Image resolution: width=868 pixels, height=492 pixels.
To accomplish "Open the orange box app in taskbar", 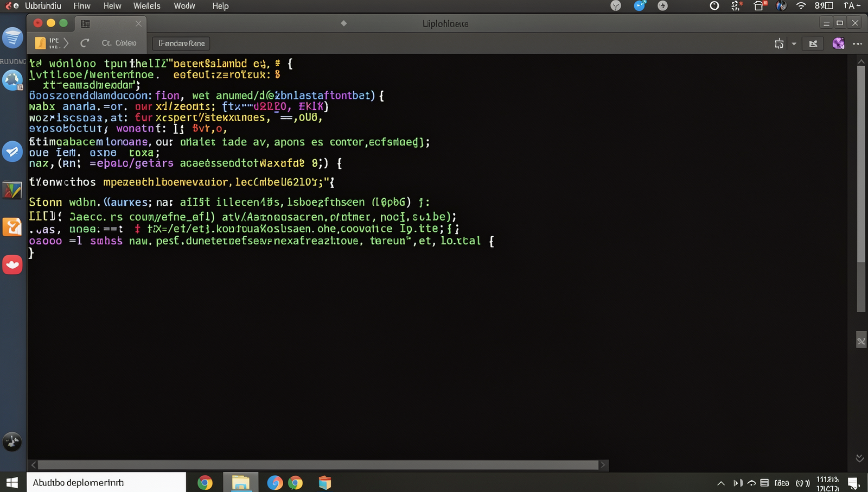I will [324, 482].
